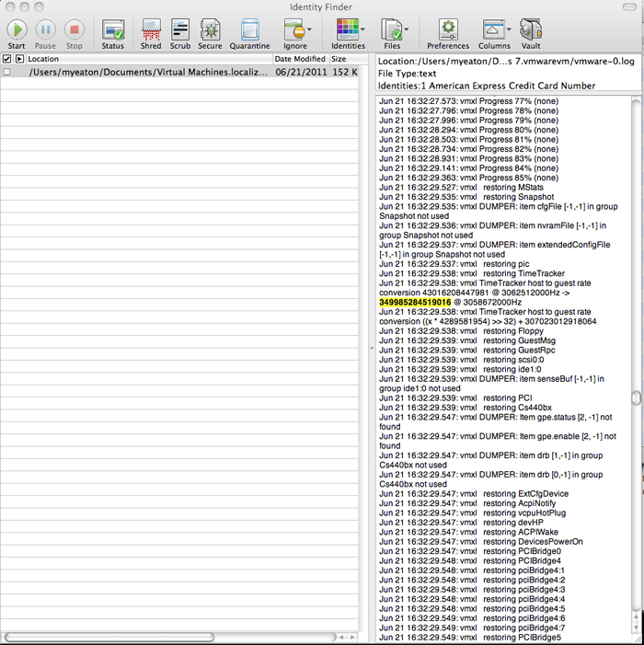644x645 pixels.
Task: Click the 'restoring Cs440bx' log line
Action: (x=466, y=408)
